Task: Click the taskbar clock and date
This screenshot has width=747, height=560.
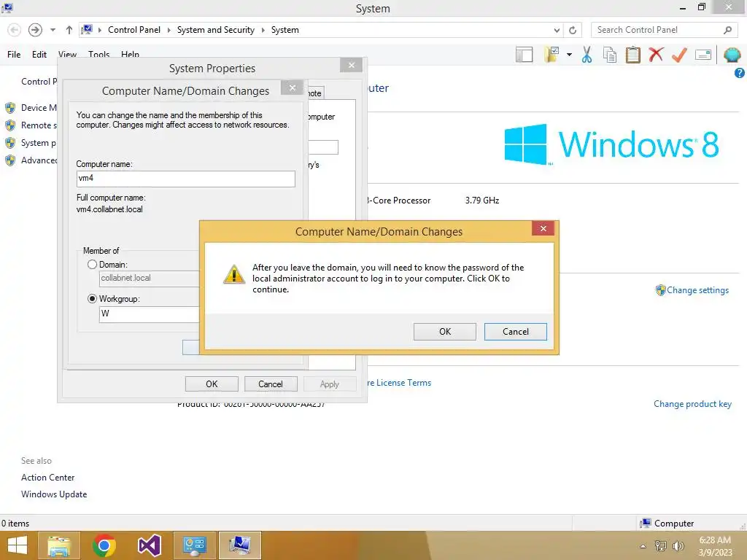Action: pyautogui.click(x=715, y=546)
